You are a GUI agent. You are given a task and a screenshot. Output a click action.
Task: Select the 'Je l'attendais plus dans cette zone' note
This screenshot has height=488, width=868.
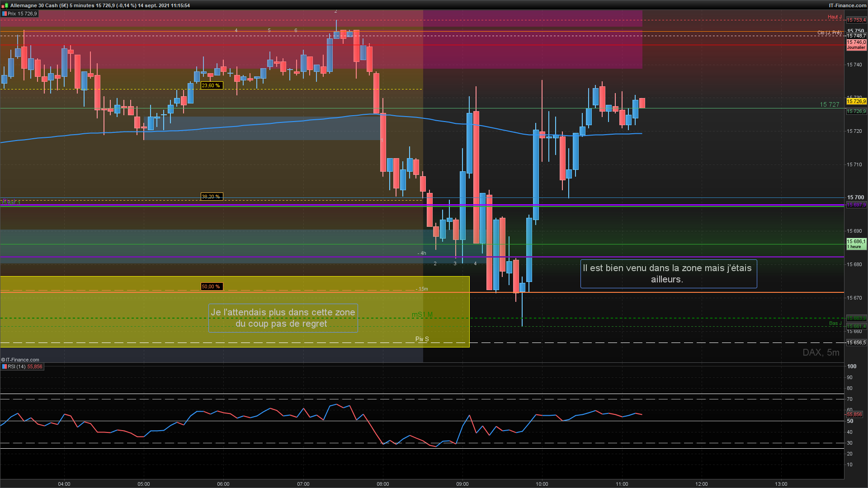283,318
